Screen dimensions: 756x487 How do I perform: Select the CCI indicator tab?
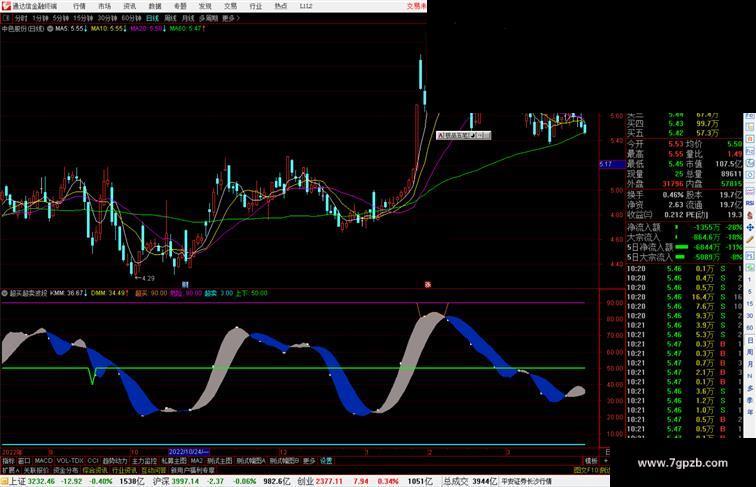tap(93, 461)
